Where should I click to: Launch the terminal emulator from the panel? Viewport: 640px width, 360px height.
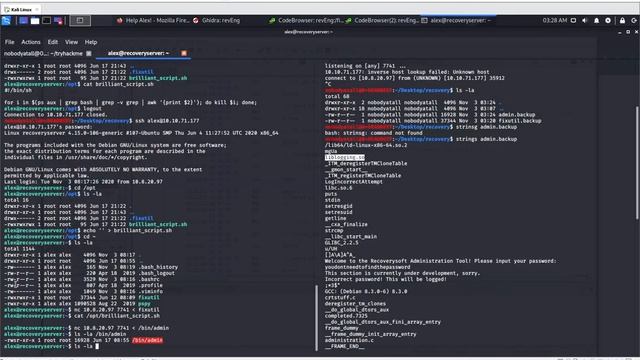(x=47, y=20)
